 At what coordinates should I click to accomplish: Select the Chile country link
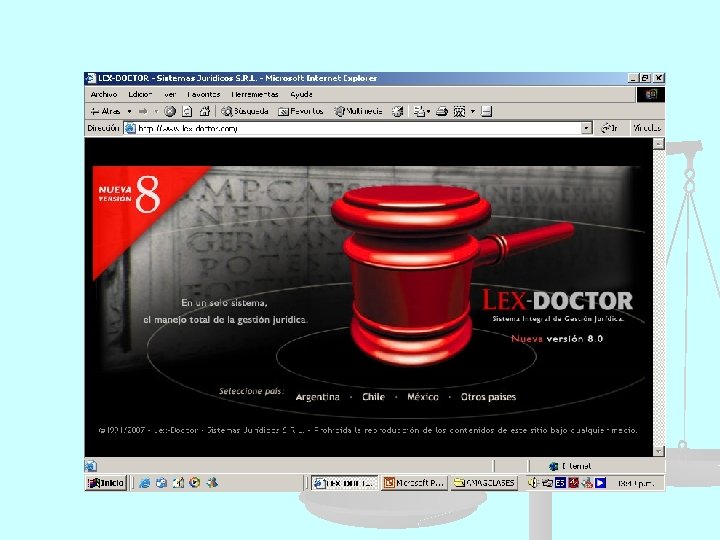(x=373, y=397)
